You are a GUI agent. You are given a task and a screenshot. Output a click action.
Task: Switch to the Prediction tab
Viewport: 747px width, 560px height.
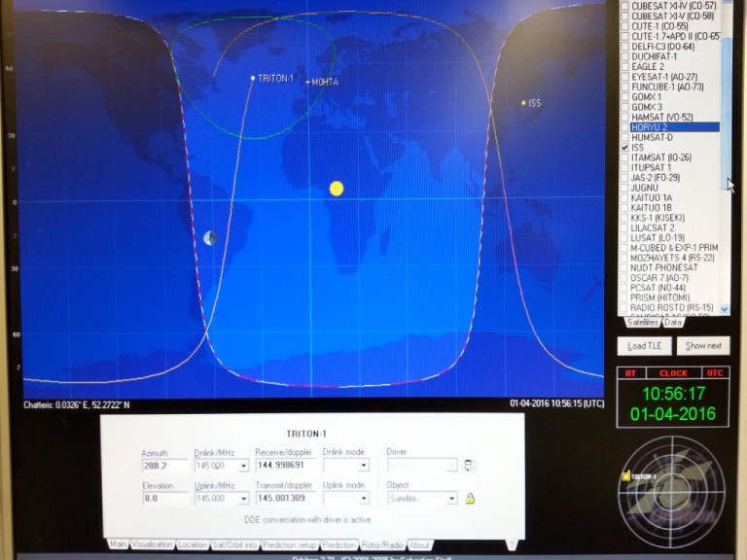[339, 544]
